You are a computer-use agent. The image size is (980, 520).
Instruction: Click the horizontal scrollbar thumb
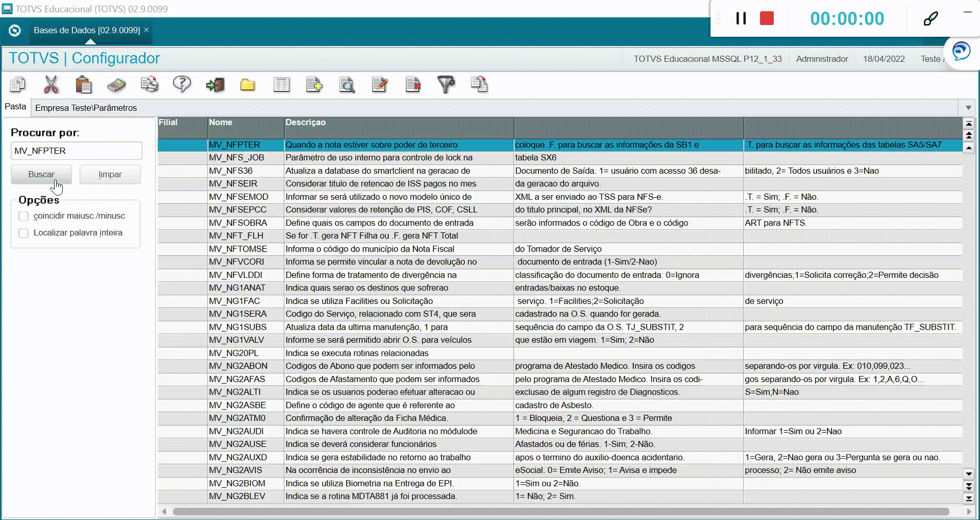coord(560,511)
